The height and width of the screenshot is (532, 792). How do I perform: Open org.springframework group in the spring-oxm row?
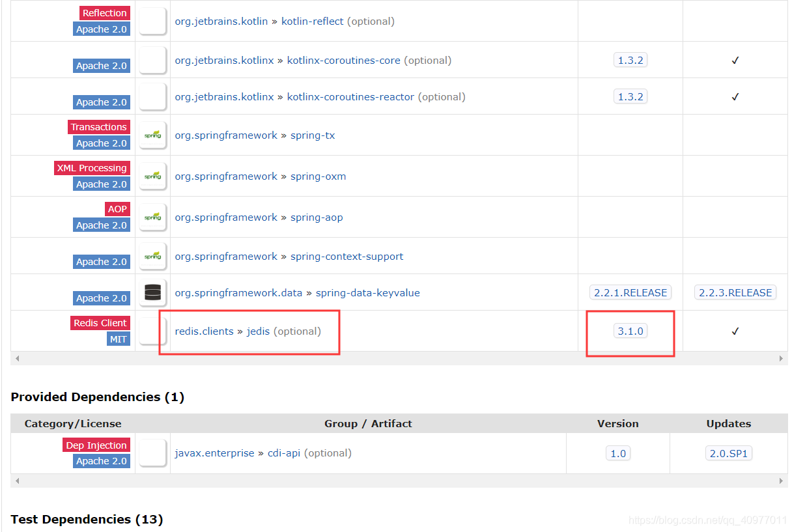(226, 176)
